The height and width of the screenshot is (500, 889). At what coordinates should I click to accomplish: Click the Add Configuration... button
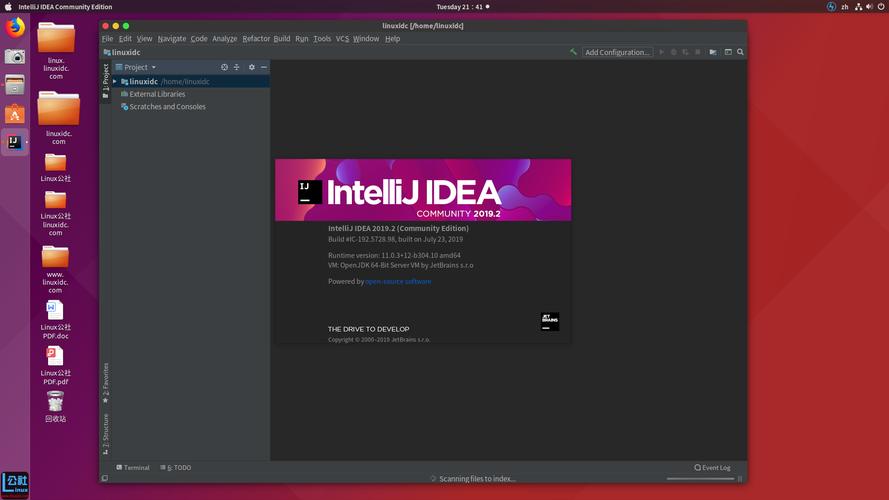[x=617, y=52]
